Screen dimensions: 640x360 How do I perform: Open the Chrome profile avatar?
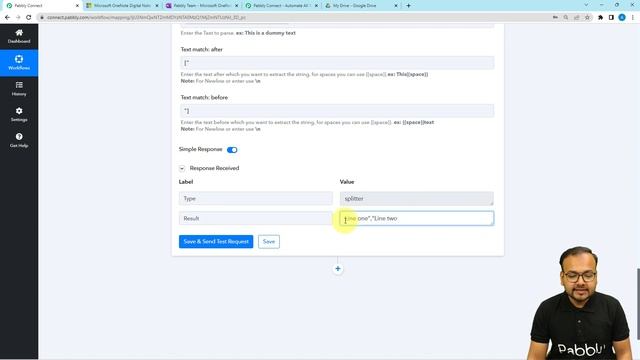click(x=622, y=17)
